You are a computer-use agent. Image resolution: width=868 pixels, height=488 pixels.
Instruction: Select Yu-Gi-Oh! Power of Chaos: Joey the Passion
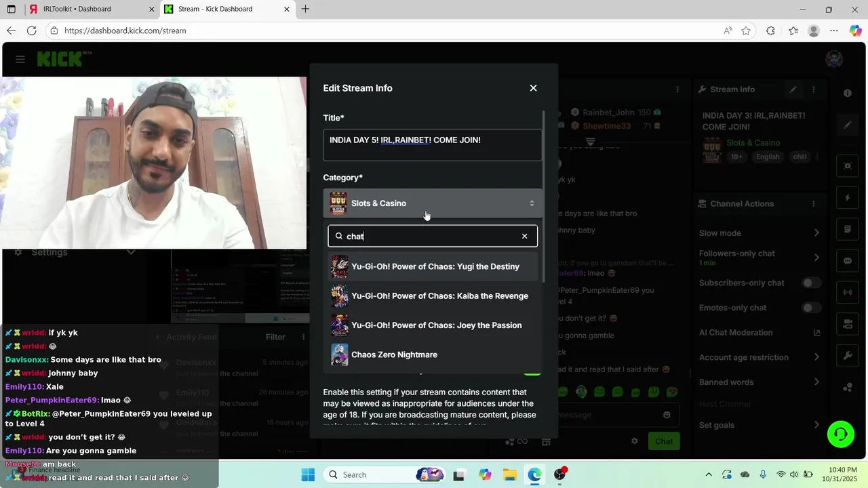click(433, 325)
